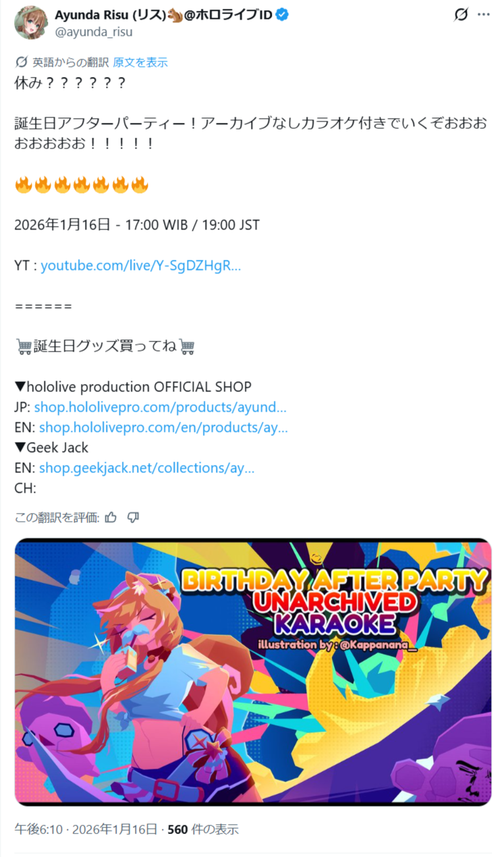504x857 pixels.
Task: Open the JP hololivepro shop link
Action: [160, 407]
